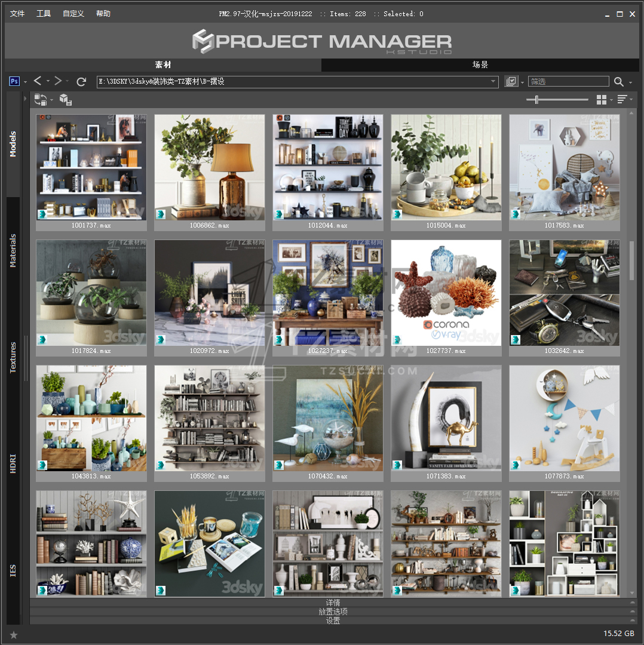
Task: Switch to the 素材 tab
Action: click(163, 64)
